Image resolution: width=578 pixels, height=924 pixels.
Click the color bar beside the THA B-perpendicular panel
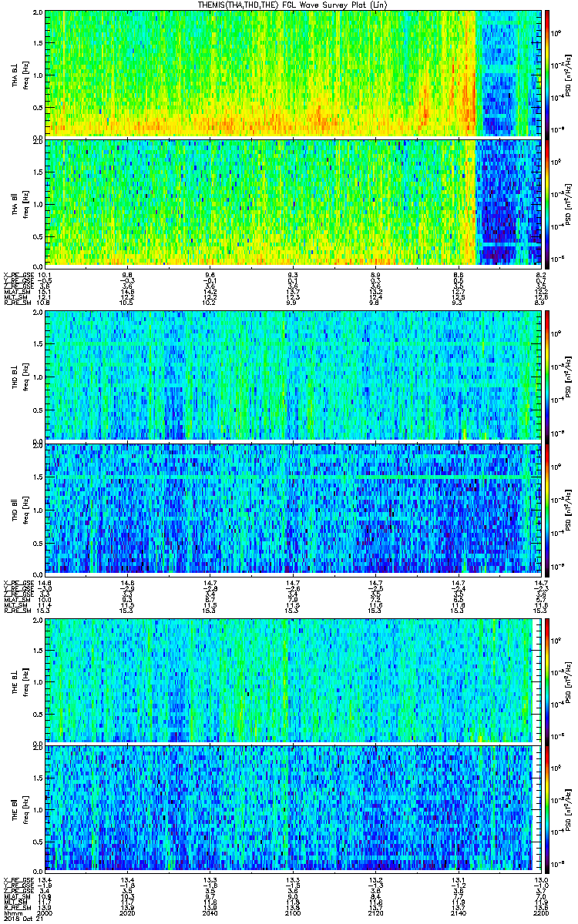[547, 74]
